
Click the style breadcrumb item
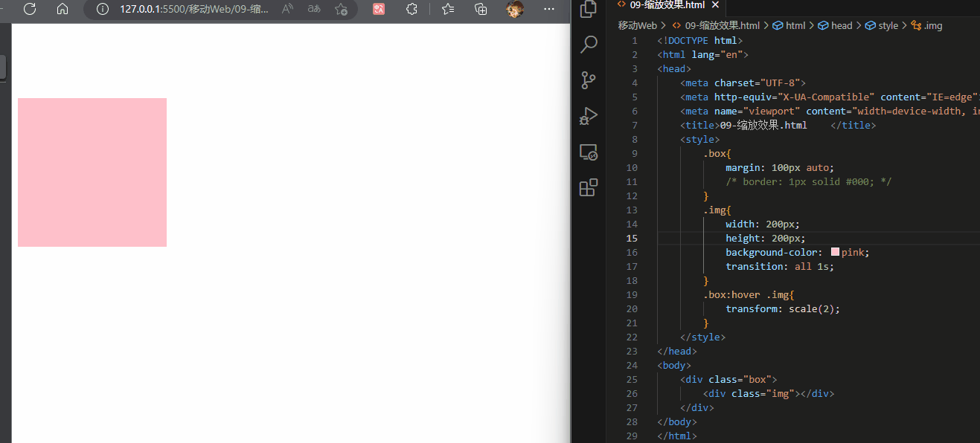tap(888, 25)
